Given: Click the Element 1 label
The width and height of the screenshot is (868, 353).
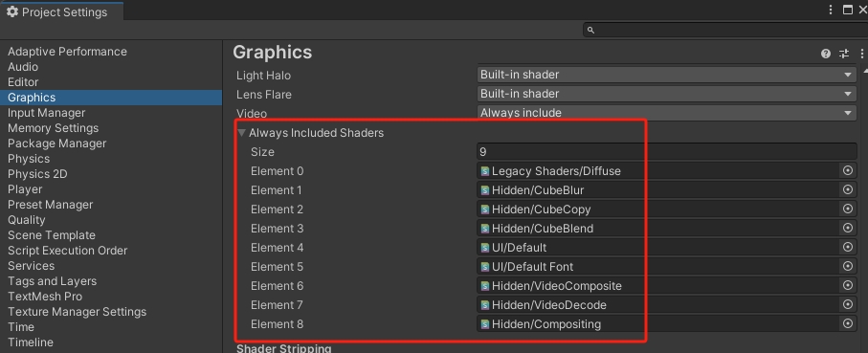Looking at the screenshot, I should (x=277, y=190).
